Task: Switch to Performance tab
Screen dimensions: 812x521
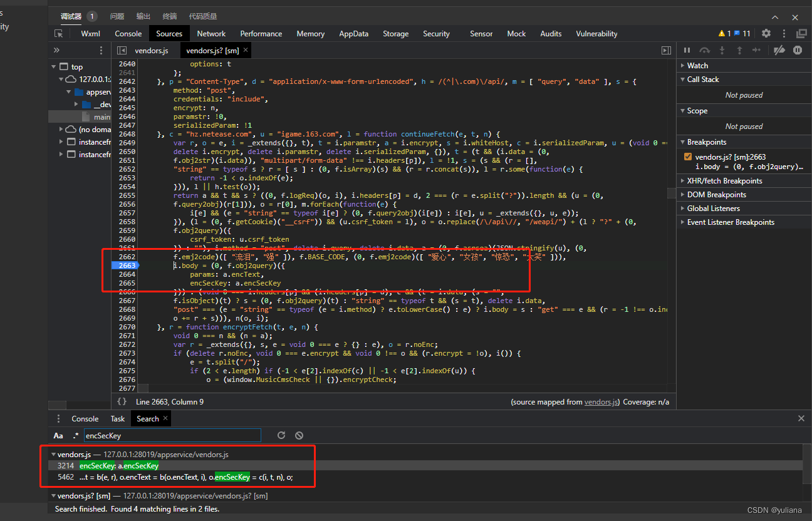Action: pos(261,34)
